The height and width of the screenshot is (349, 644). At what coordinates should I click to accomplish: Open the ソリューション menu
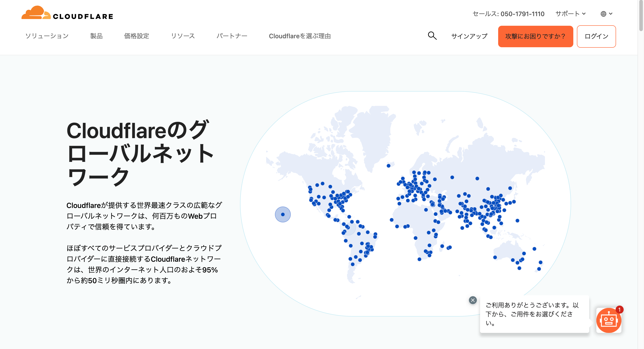pos(47,36)
